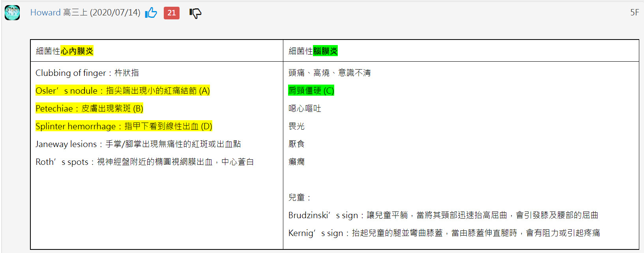This screenshot has width=644, height=253.
Task: Click the blue thumbs-up like icon
Action: click(x=151, y=13)
